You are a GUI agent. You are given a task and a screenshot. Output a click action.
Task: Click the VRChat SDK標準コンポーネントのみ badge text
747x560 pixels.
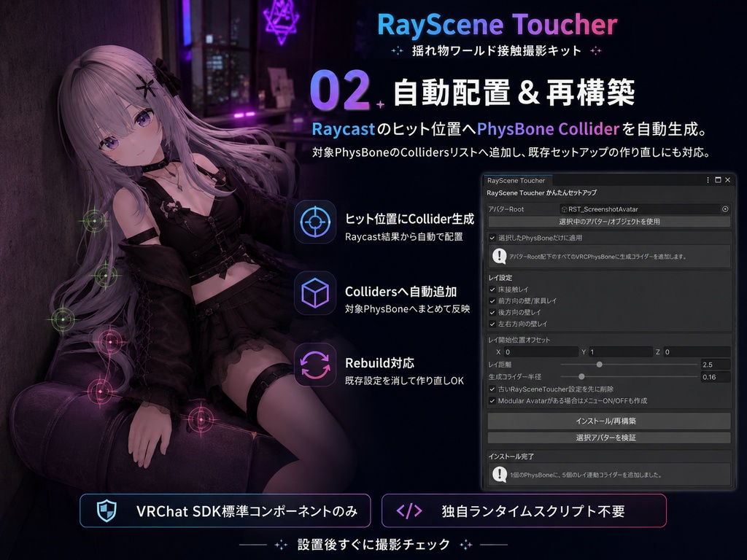coord(247,511)
